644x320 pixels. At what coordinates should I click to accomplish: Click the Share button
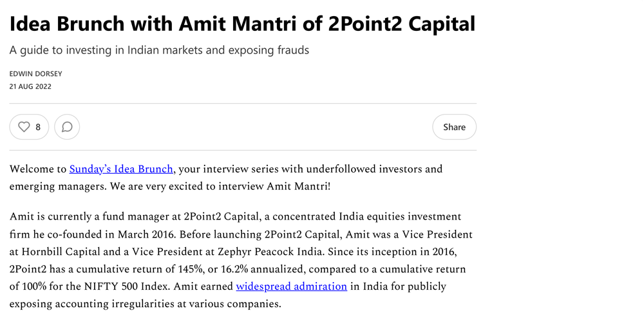point(454,127)
